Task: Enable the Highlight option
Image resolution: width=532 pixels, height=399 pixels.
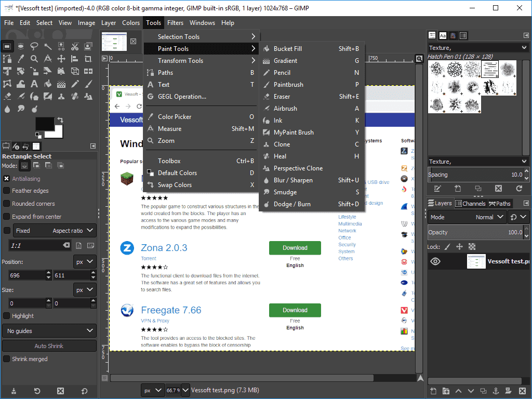Action: (6, 316)
